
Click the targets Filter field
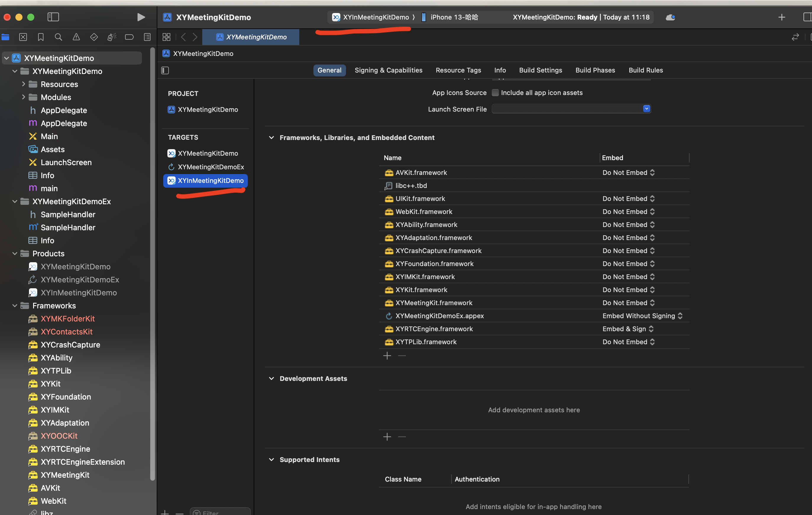click(221, 512)
